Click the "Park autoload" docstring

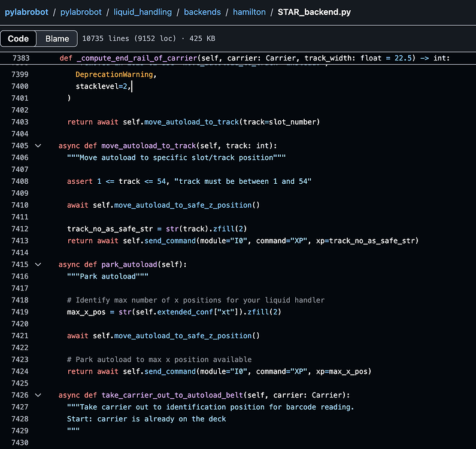(107, 276)
